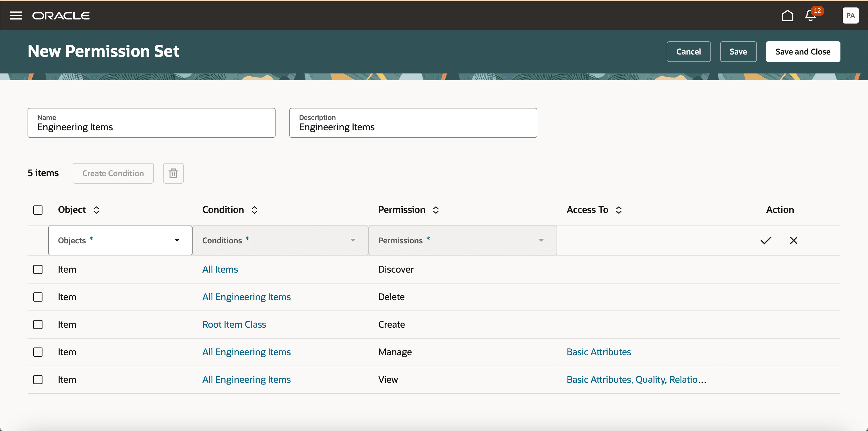Open the Basic Attributes access link
This screenshot has height=431, width=868.
pos(598,352)
